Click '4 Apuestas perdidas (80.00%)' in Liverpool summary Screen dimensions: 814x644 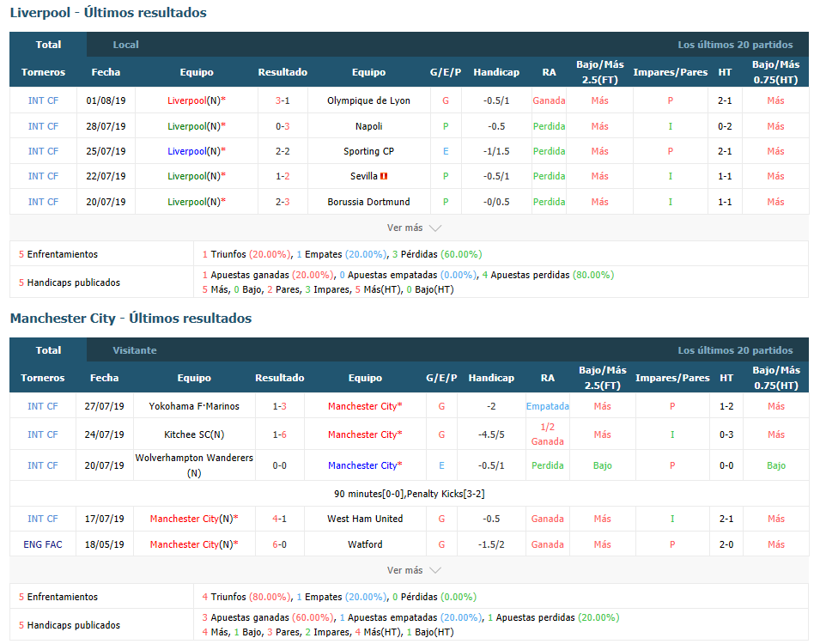coord(548,275)
